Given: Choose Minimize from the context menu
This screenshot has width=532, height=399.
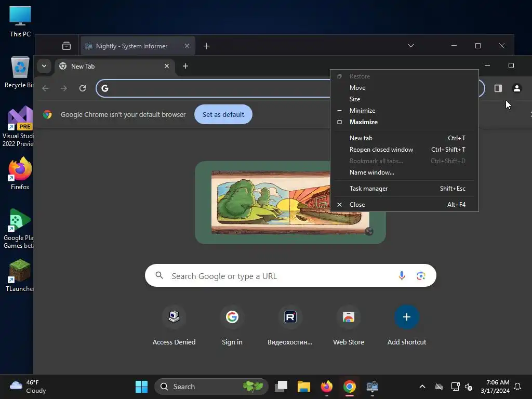Looking at the screenshot, I should coord(404,111).
